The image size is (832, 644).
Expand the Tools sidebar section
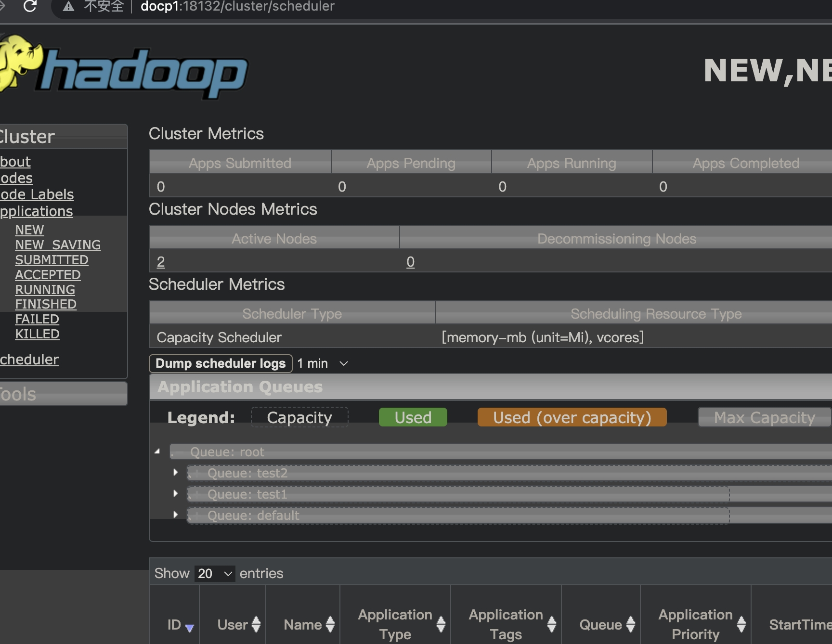(64, 394)
